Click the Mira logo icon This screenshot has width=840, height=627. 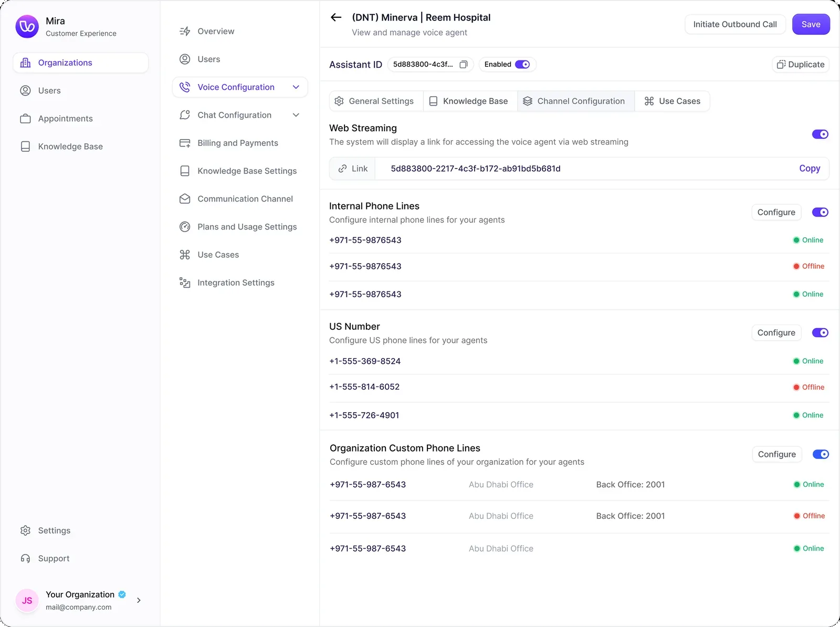(27, 26)
